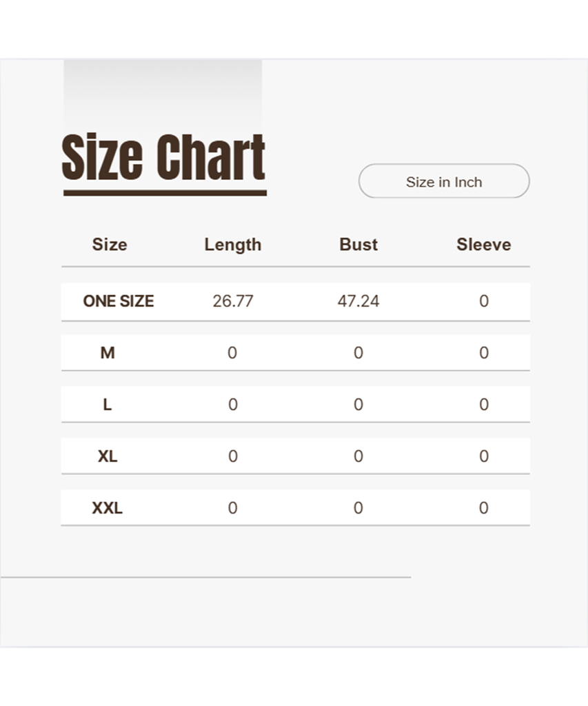Image resolution: width=588 pixels, height=706 pixels.
Task: Select the M size row label
Action: (108, 353)
